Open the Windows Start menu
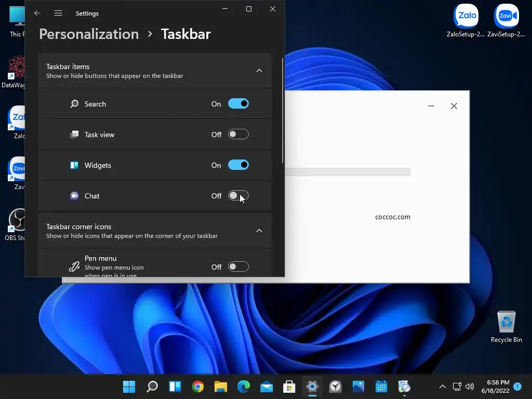532x399 pixels. [129, 387]
